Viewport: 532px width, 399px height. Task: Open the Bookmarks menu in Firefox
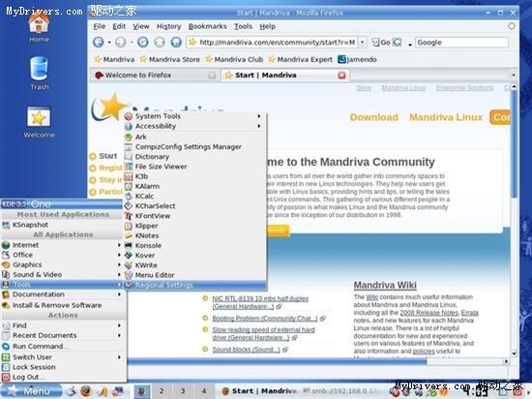pyautogui.click(x=208, y=26)
